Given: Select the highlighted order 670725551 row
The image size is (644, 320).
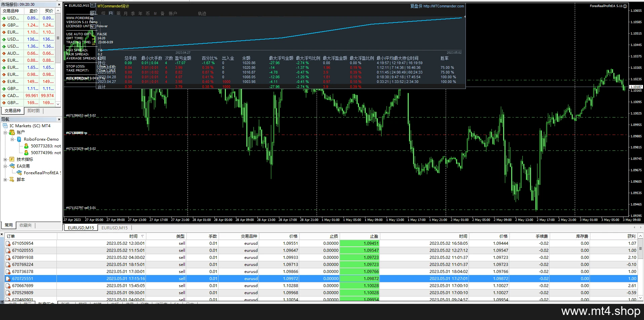Looking at the screenshot, I should (321, 279).
